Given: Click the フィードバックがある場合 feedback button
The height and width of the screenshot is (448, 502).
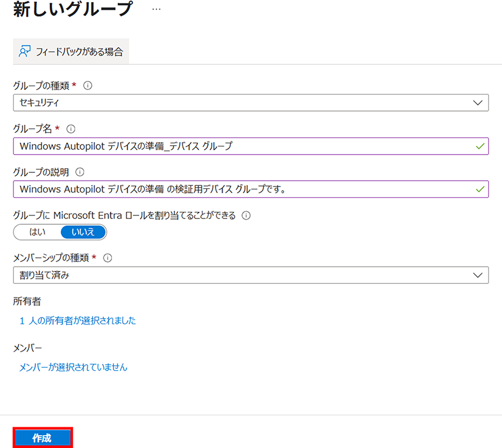Looking at the screenshot, I should click(x=71, y=51).
